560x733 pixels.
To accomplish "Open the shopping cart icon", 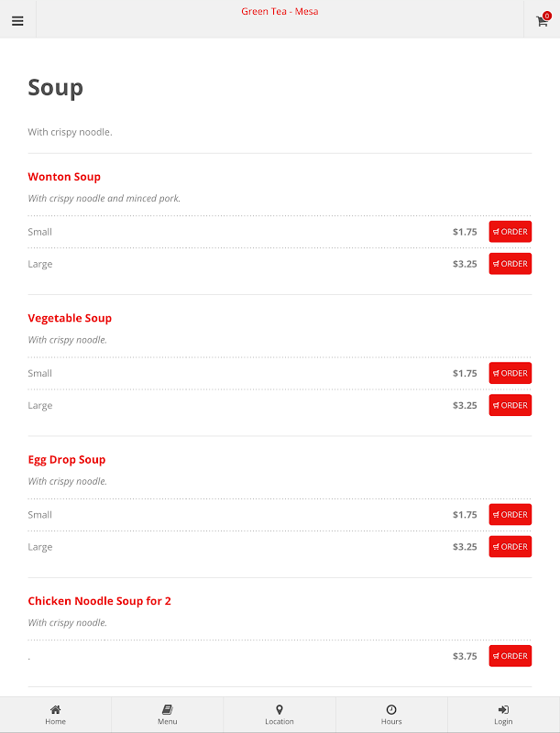I will point(542,21).
